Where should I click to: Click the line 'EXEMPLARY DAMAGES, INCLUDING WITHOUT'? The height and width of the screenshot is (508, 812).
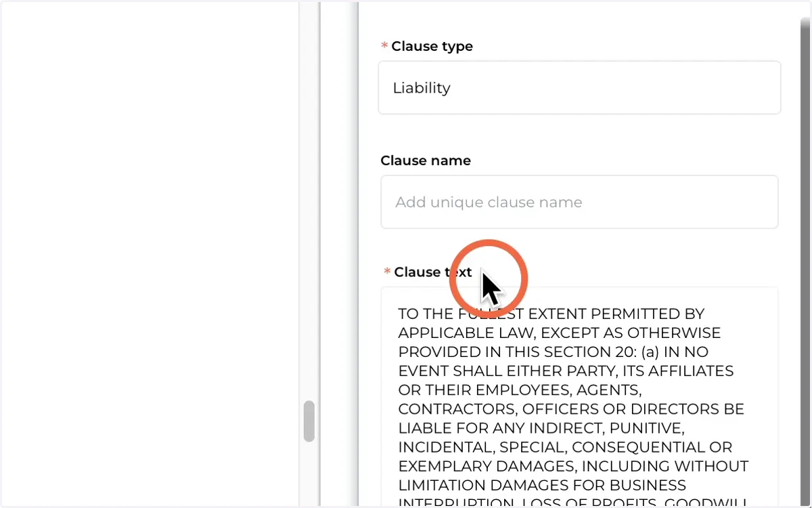click(x=573, y=466)
